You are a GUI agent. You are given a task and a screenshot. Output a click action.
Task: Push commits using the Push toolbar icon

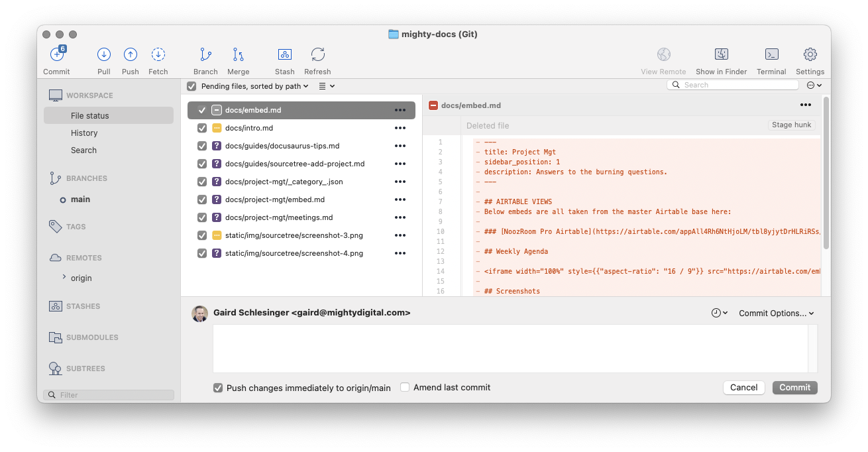point(130,60)
